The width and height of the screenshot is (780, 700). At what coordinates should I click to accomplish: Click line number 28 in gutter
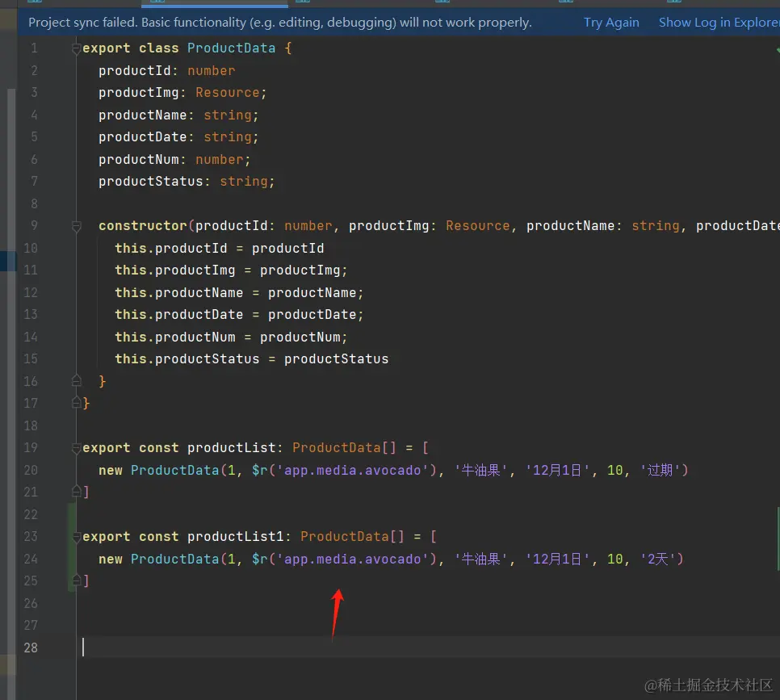31,648
